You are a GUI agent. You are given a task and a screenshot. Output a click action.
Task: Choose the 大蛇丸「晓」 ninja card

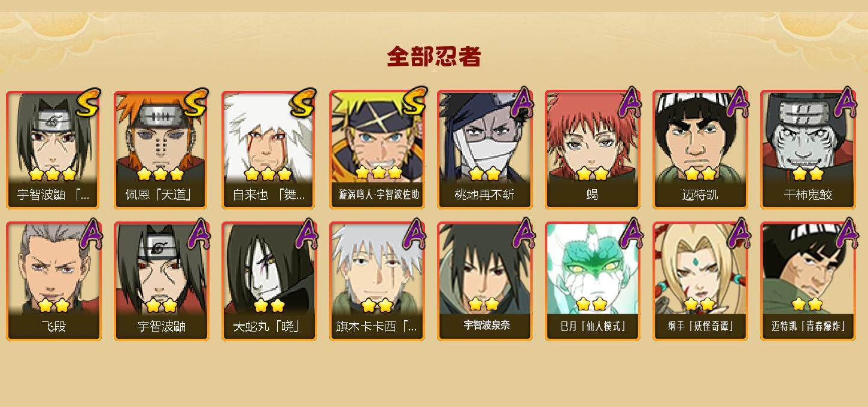[269, 281]
